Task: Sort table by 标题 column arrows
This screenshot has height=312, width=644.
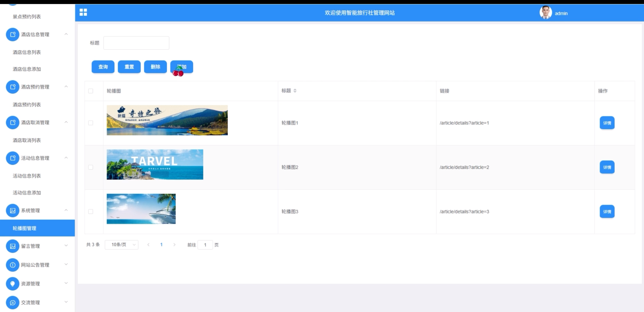Action: [x=295, y=91]
